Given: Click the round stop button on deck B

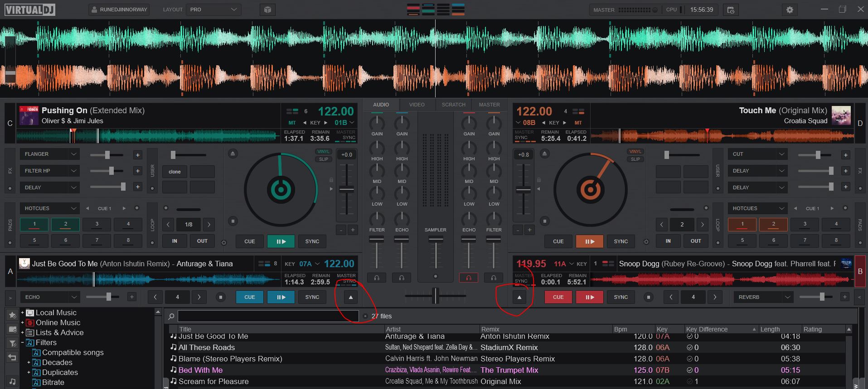Looking at the screenshot, I should point(649,297).
